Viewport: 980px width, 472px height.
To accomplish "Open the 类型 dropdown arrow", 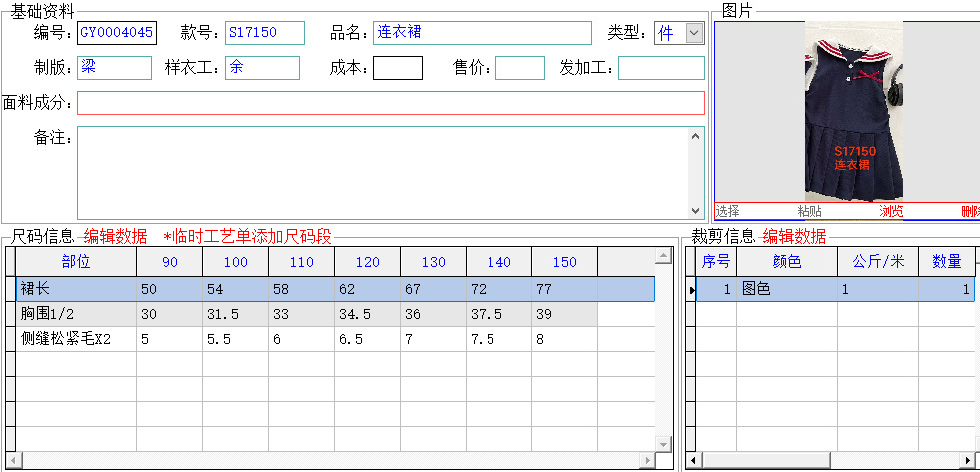I will (x=694, y=33).
